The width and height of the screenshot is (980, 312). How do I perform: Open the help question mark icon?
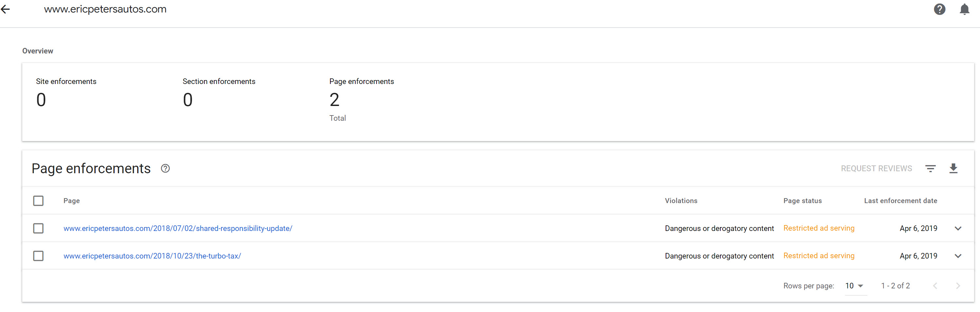[x=939, y=9]
